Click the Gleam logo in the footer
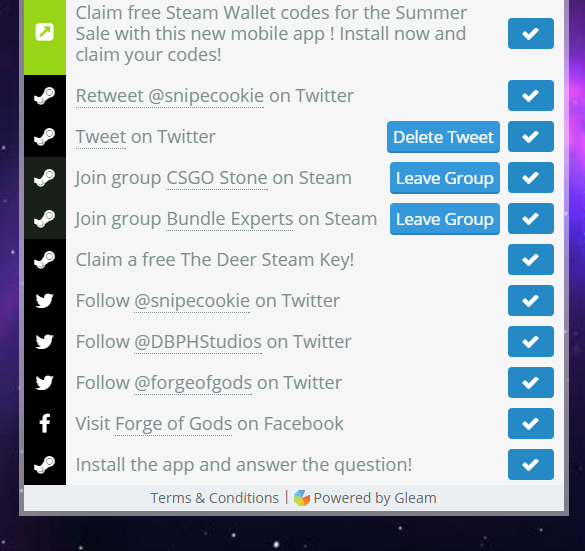Image resolution: width=585 pixels, height=551 pixels. tap(302, 498)
